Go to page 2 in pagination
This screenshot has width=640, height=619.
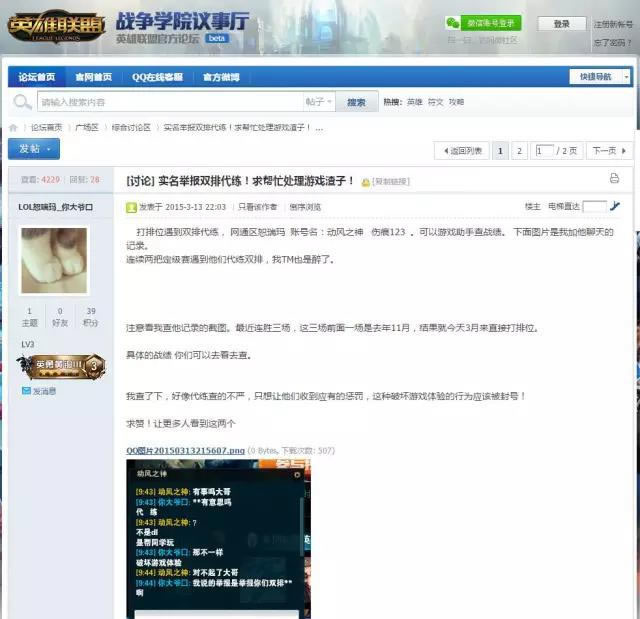pos(519,151)
